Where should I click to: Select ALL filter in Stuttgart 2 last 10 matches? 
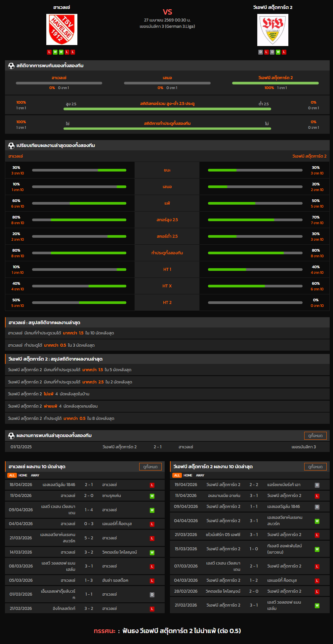click(x=177, y=475)
